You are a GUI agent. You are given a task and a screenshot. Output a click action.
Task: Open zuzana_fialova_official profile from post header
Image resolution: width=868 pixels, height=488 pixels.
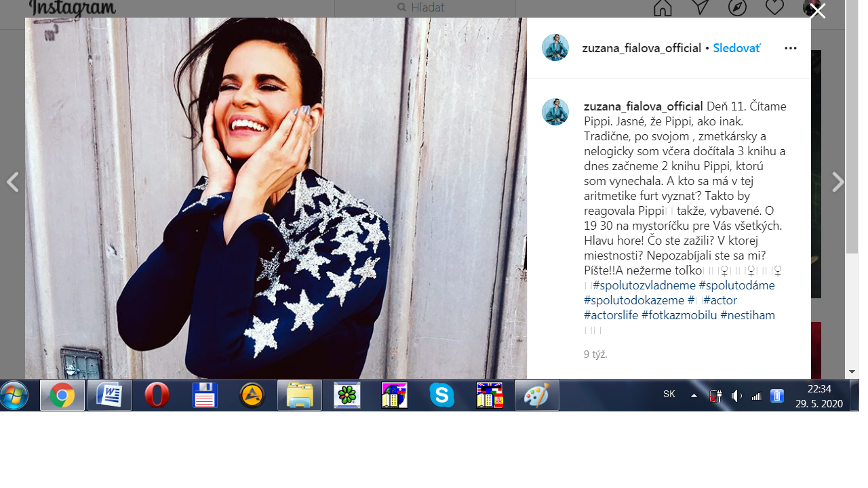coord(642,48)
